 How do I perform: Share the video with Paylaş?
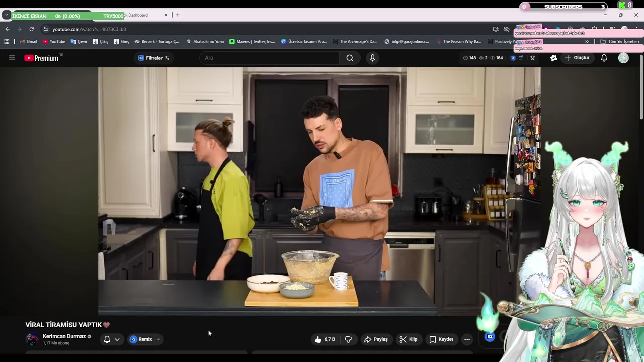tap(376, 339)
